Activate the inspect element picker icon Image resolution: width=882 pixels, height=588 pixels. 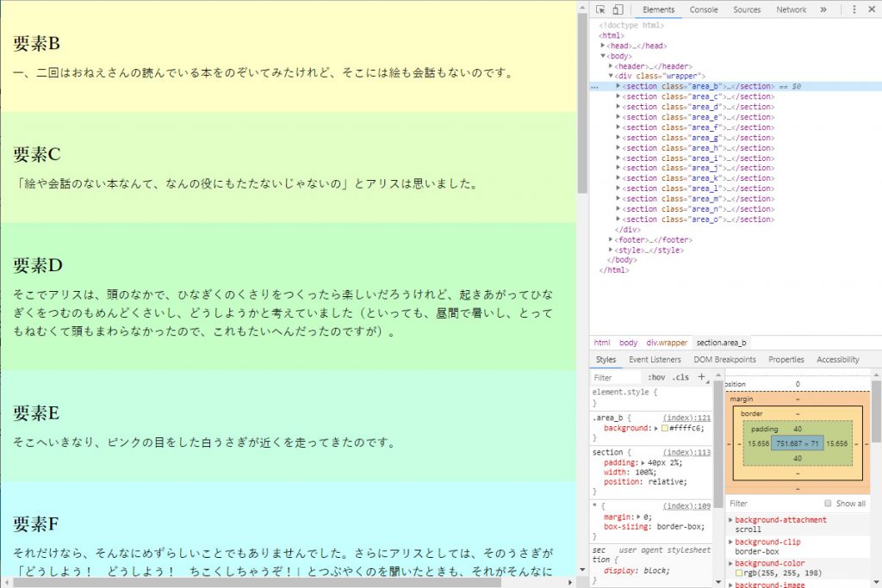click(600, 9)
